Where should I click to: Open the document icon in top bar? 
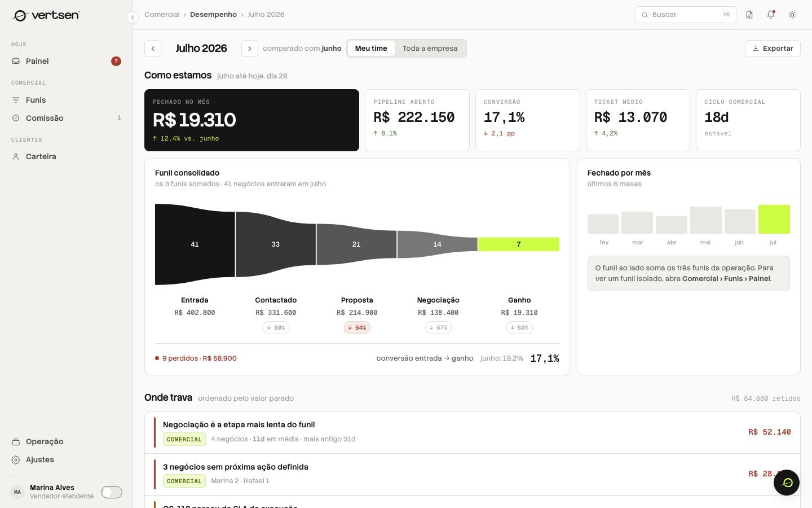click(749, 15)
